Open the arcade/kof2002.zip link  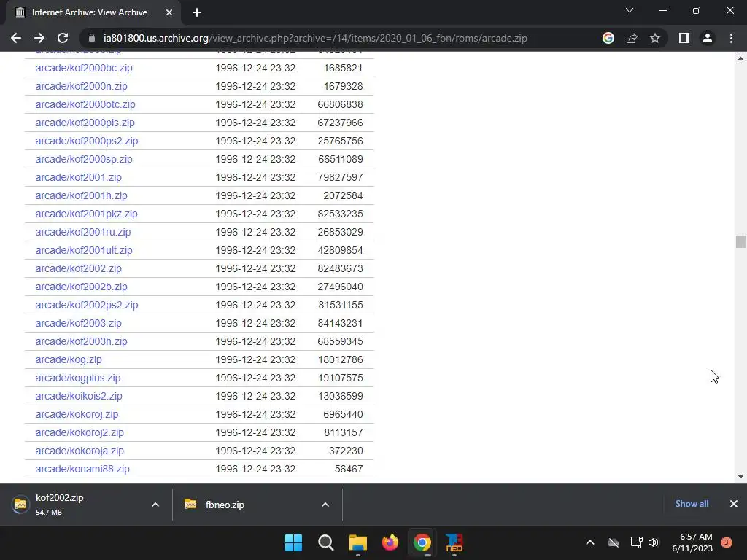point(79,268)
